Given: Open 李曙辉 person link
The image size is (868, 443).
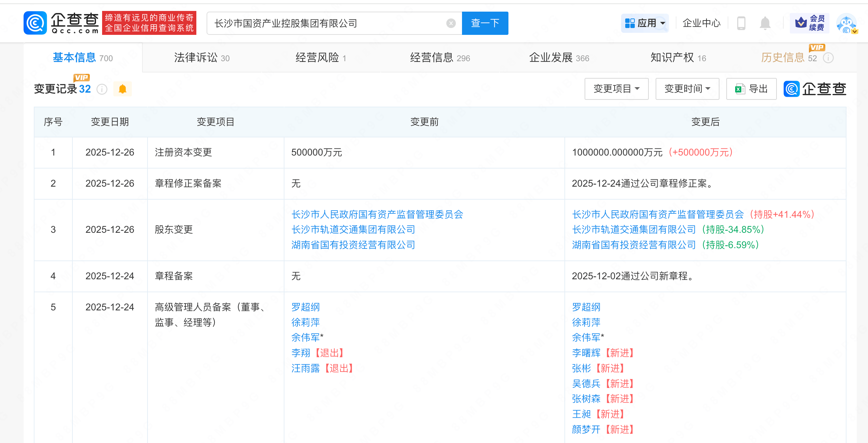Looking at the screenshot, I should [x=586, y=353].
